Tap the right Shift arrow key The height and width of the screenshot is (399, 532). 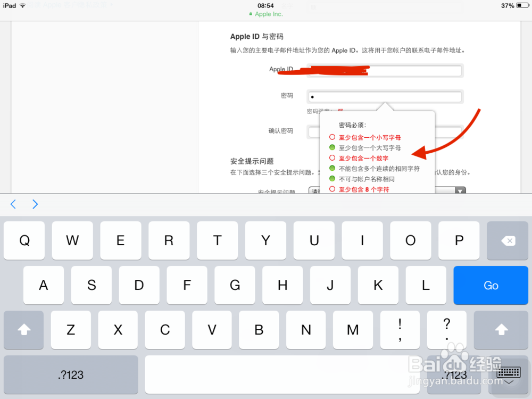[x=501, y=329]
